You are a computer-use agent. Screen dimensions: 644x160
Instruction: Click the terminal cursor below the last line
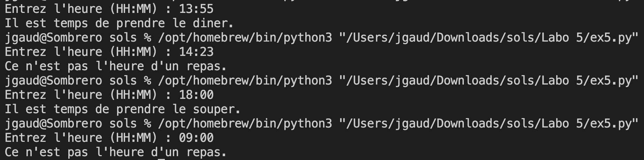coord(161,159)
